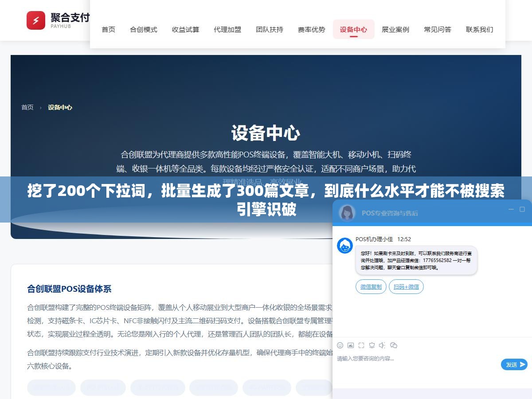Click the rating flower icon in chat toolbar
Screen dimensions: 532x399
click(372, 345)
